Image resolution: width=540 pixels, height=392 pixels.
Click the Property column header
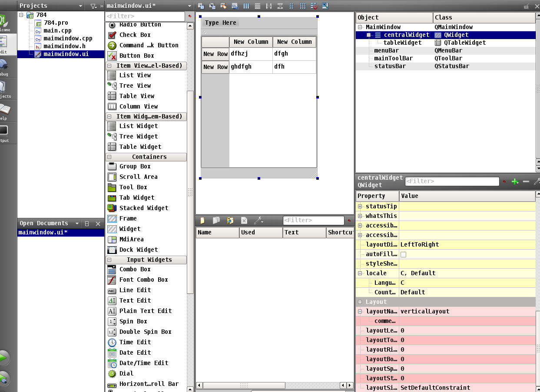[377, 196]
